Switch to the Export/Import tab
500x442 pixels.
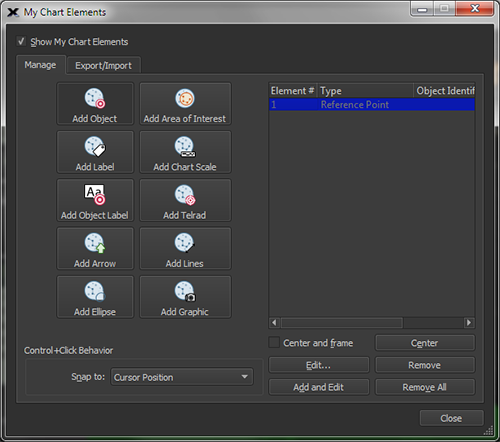pyautogui.click(x=103, y=65)
